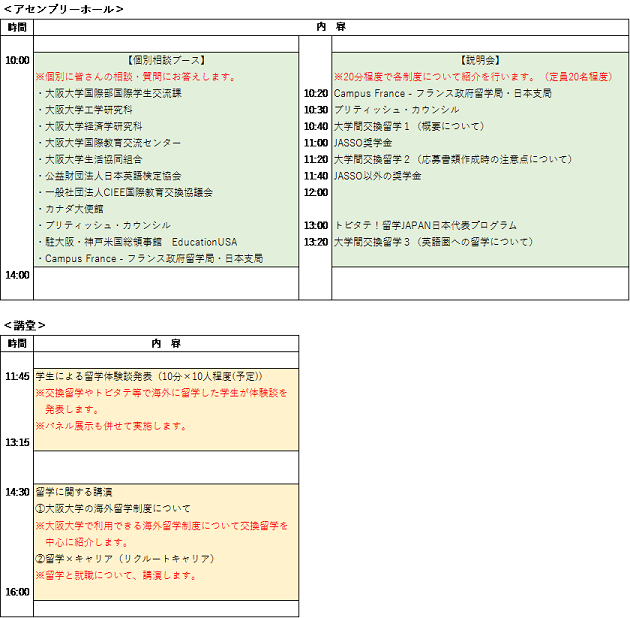The height and width of the screenshot is (618, 630).
Task: Click the アセンブリーホール section heading
Action: click(x=63, y=9)
